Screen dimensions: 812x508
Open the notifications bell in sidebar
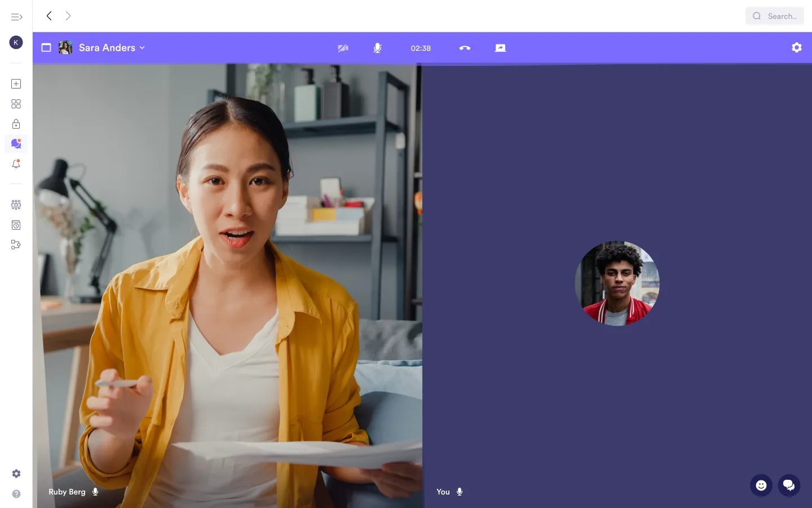pyautogui.click(x=16, y=164)
